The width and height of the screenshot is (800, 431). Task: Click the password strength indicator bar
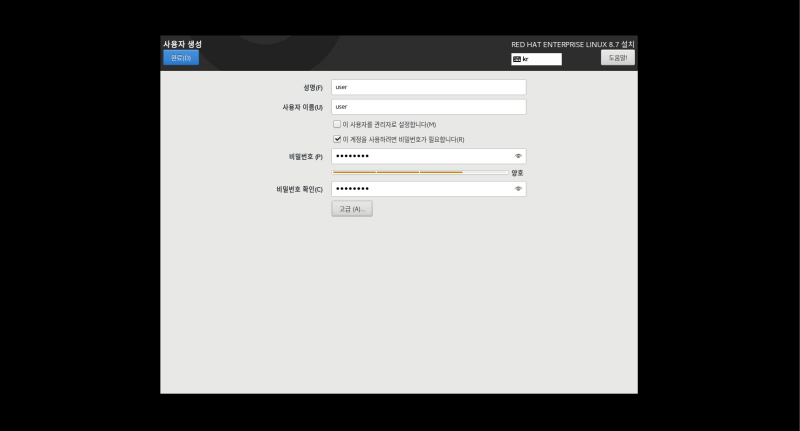tap(420, 172)
